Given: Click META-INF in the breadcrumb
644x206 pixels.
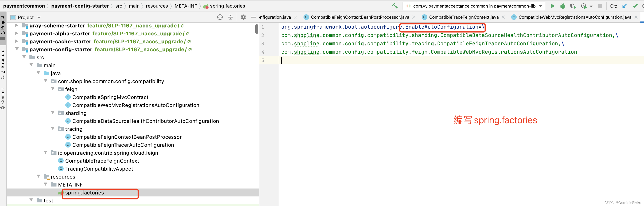Looking at the screenshot, I should (186, 6).
